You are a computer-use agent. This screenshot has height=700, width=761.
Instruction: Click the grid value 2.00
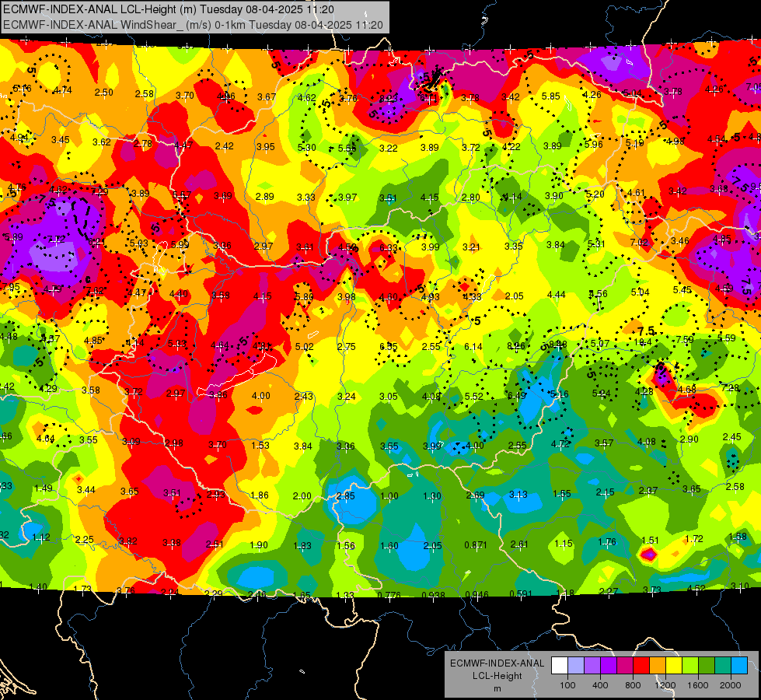[x=302, y=495]
